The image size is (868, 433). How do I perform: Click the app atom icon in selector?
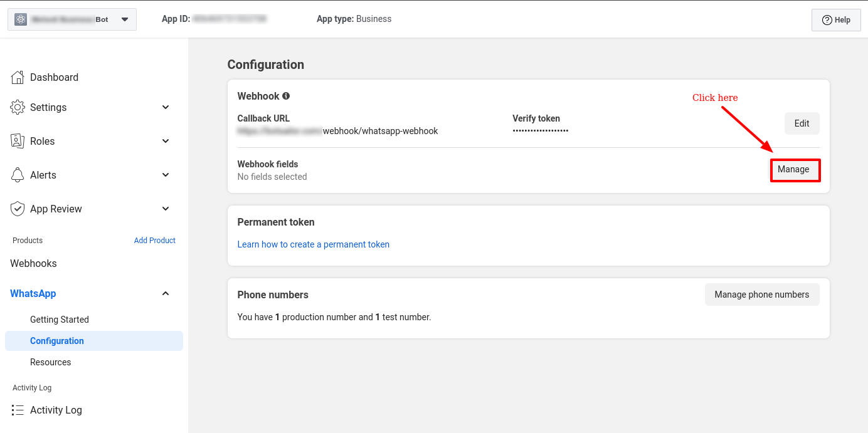point(21,19)
